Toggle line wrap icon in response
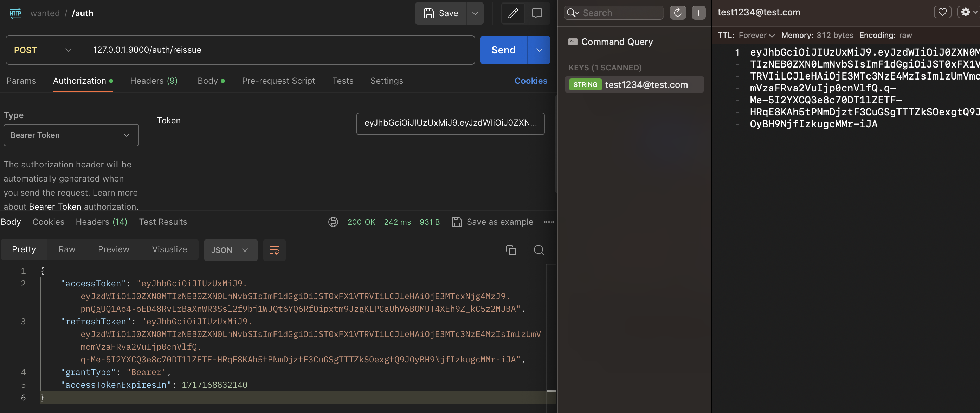Screen dimensions: 980x413 [274, 250]
